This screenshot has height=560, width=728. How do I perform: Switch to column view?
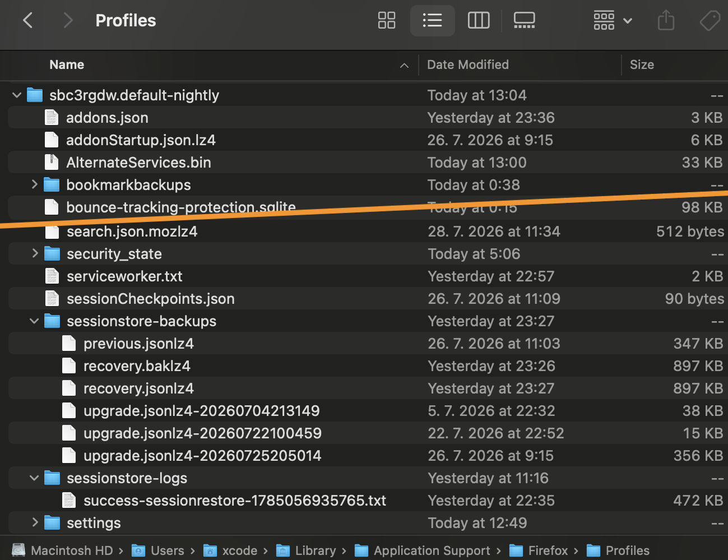pos(479,21)
